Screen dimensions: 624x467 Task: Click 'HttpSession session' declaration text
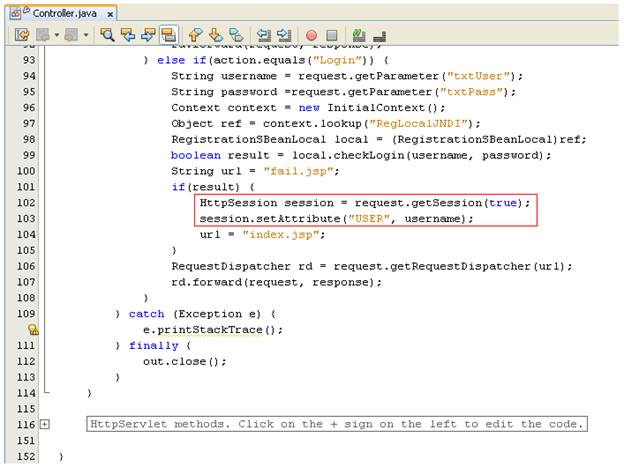click(x=267, y=203)
